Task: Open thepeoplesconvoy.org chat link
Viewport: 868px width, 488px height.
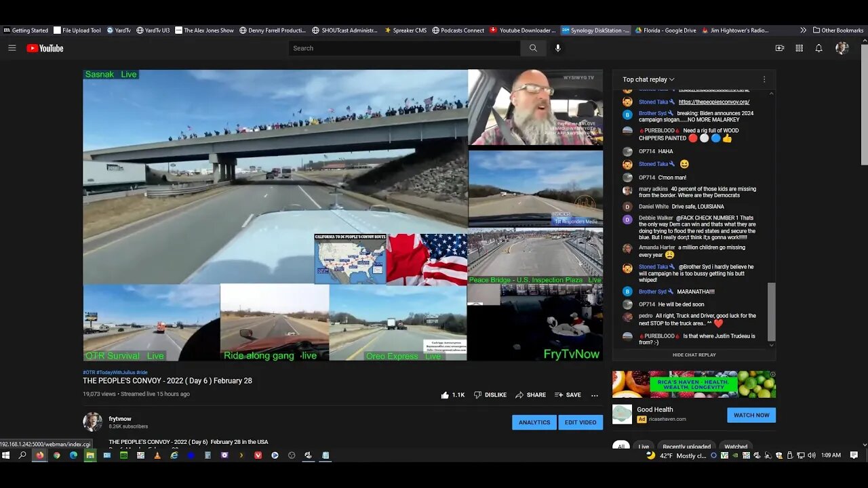Action: tap(714, 102)
